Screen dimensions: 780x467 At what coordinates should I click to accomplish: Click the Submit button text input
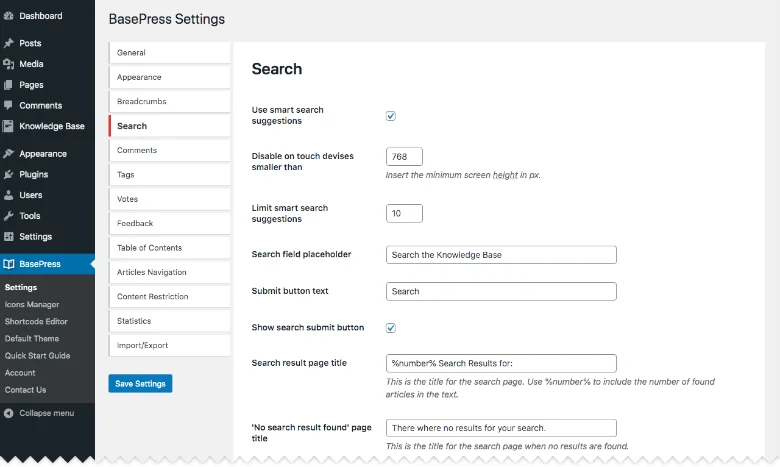[x=501, y=291]
